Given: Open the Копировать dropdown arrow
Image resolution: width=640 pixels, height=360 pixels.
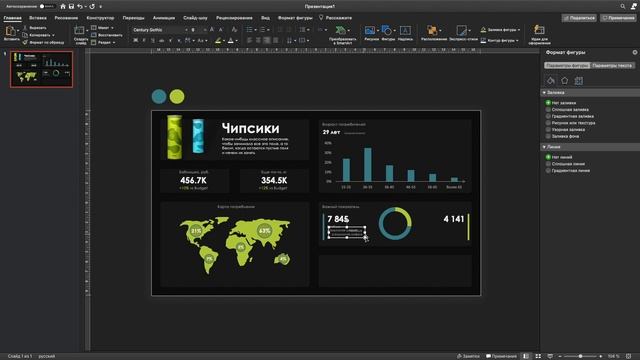Looking at the screenshot, I should tap(53, 35).
